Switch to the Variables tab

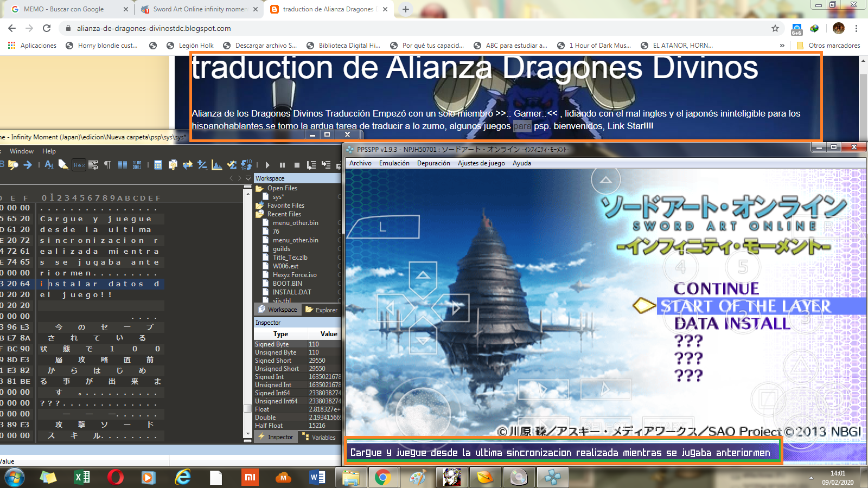coord(320,438)
